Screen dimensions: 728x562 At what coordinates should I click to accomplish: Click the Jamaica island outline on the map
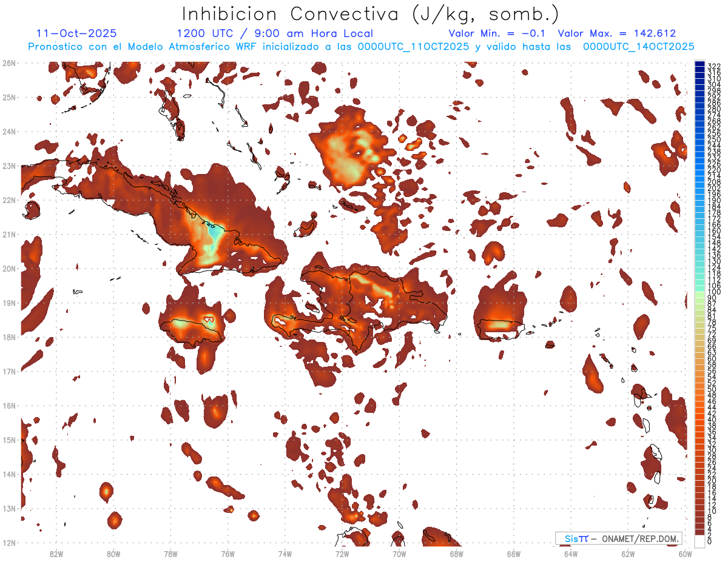[195, 330]
